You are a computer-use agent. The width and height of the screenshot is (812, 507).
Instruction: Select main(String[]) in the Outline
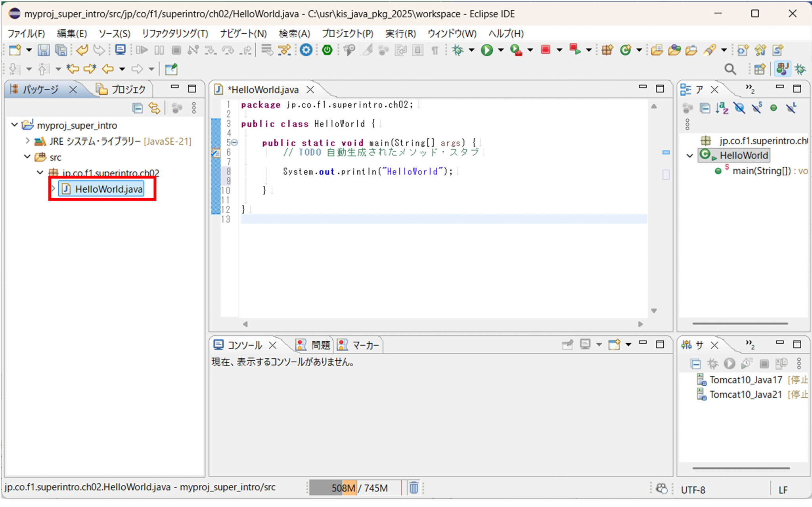point(761,171)
